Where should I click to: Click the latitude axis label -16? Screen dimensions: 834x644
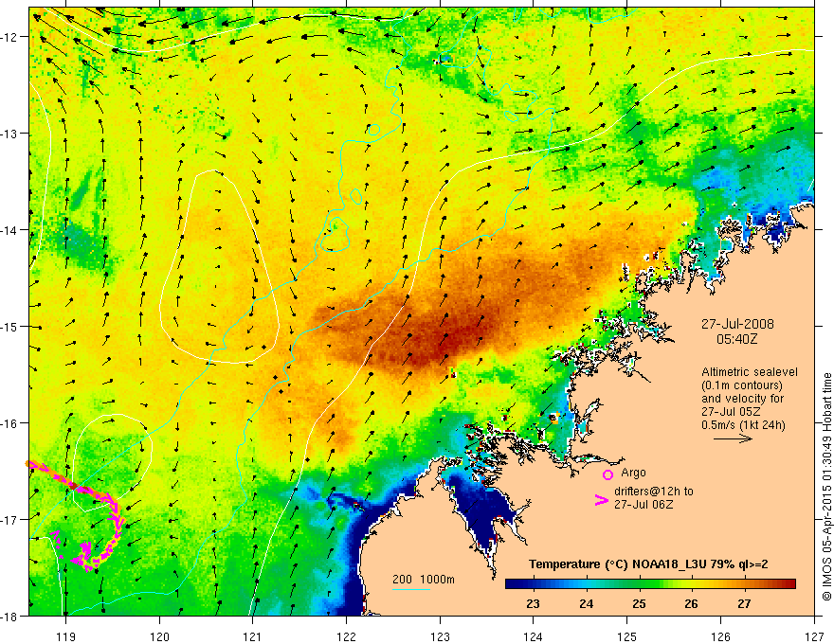(x=10, y=423)
